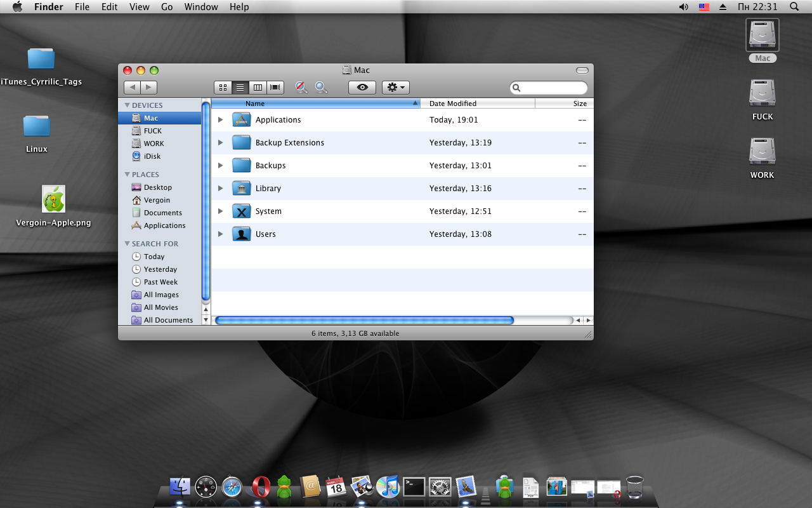Screen dimensions: 812x508
Task: Sort list by Date Modified column
Action: click(x=478, y=104)
